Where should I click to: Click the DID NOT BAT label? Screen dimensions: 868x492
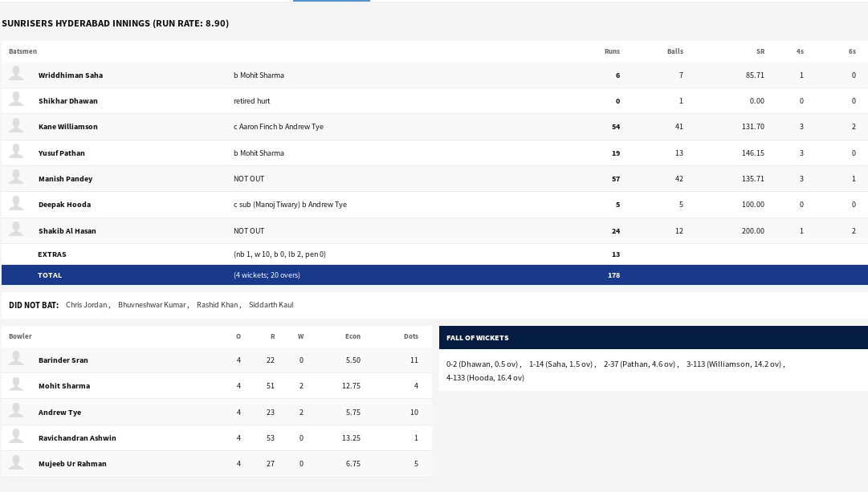(x=34, y=305)
